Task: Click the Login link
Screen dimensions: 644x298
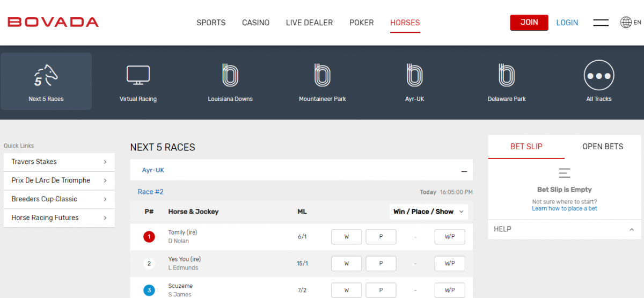Action: pyautogui.click(x=567, y=23)
